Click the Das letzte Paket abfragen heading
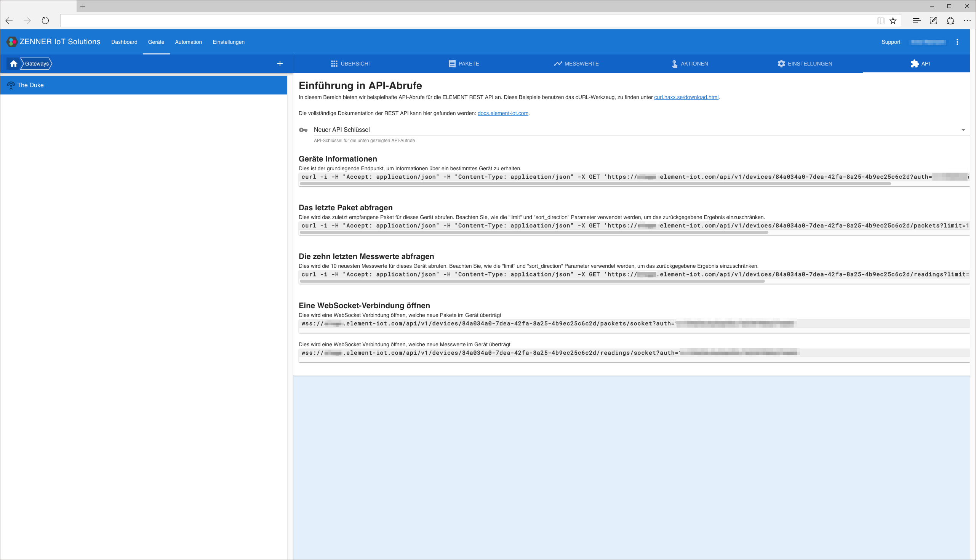The width and height of the screenshot is (976, 560). point(345,208)
